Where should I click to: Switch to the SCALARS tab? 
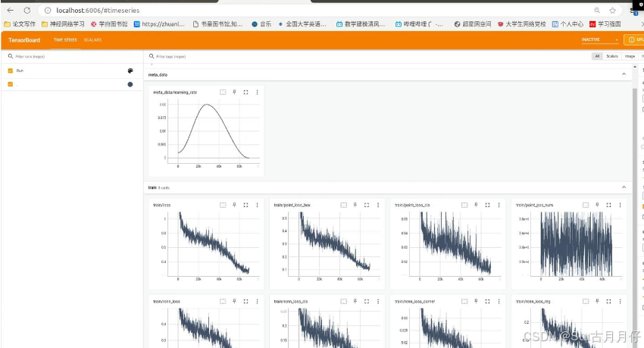tap(92, 39)
